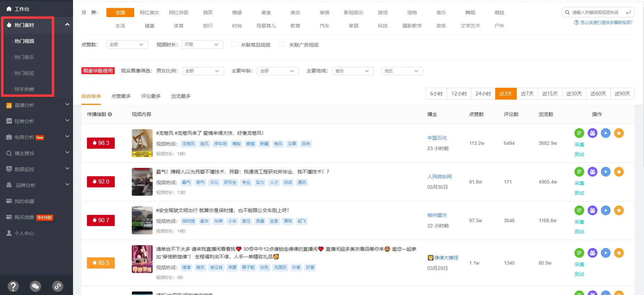Tick the 关联广告视频 checkbox
Viewport: 644px width, 295px height.
(x=281, y=44)
